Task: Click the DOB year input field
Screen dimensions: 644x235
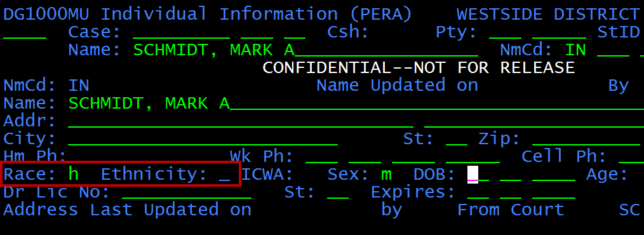Action: (554, 175)
